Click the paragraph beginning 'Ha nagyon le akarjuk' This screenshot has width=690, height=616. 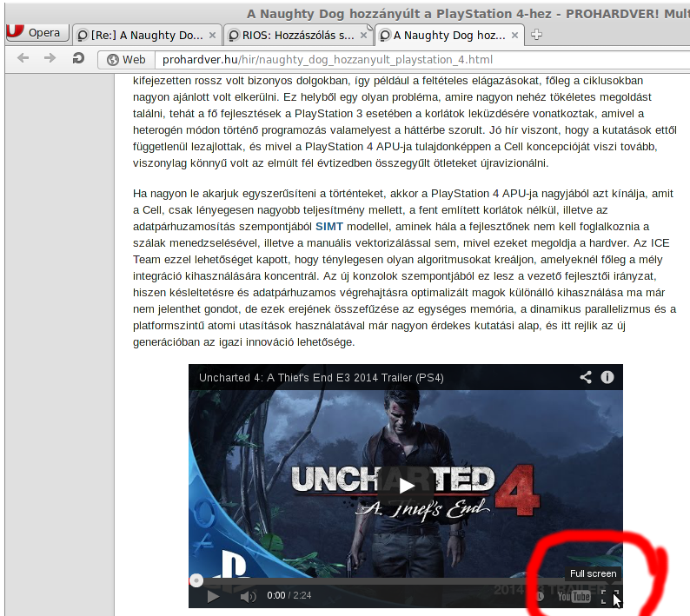click(404, 268)
